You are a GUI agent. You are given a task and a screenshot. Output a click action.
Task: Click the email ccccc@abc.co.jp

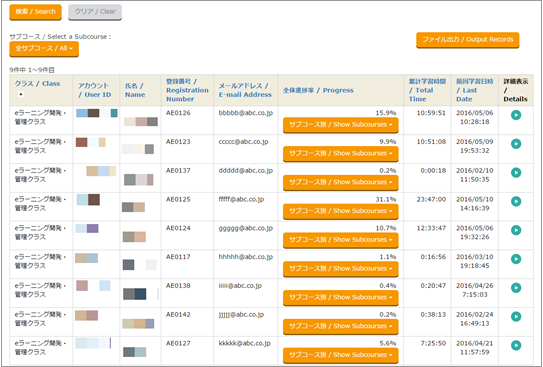pos(243,142)
